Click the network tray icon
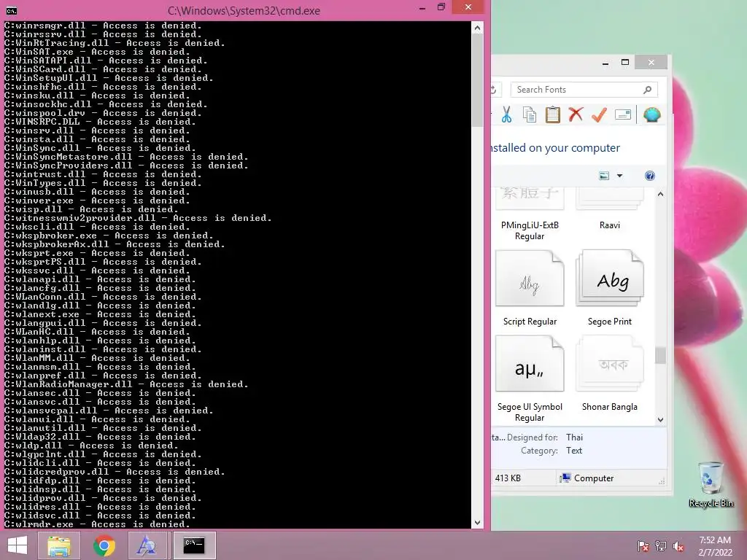Screen dimensions: 747x560 (661, 546)
